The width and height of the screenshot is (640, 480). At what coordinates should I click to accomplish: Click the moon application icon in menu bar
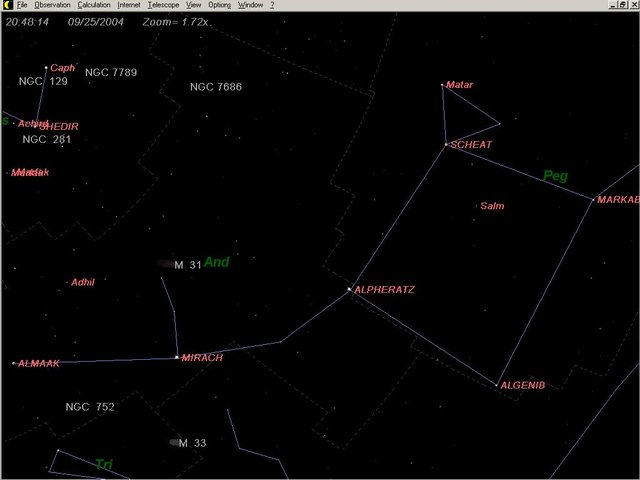click(6, 5)
